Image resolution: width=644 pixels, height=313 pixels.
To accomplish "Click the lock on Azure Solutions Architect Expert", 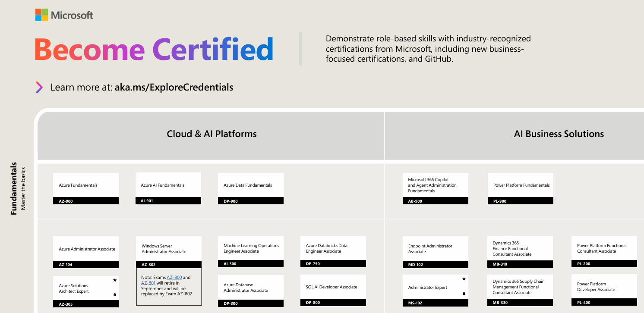I will click(114, 295).
